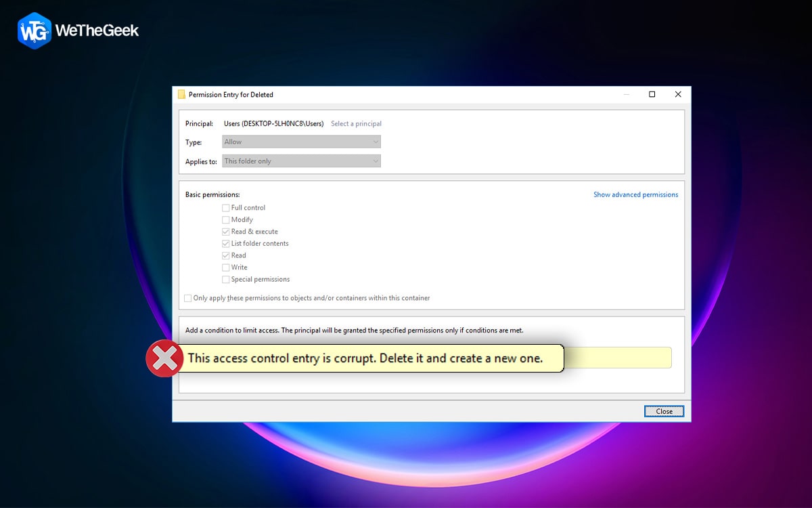Click the dialog's minimize button
Screen dimensions: 812x508
pos(627,94)
